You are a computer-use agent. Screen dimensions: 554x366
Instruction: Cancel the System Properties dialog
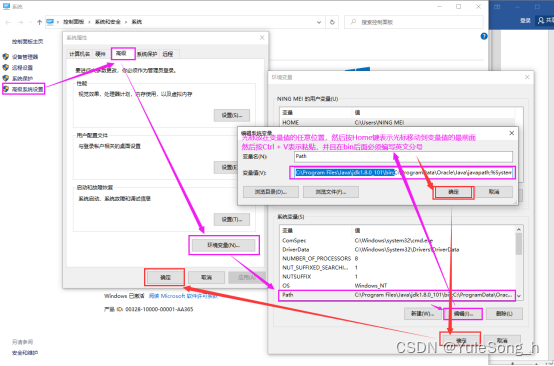pyautogui.click(x=206, y=278)
